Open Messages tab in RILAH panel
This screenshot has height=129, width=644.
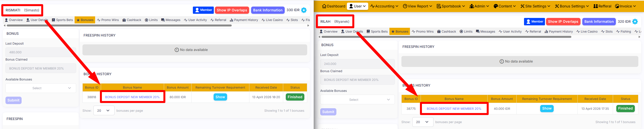pyautogui.click(x=485, y=31)
